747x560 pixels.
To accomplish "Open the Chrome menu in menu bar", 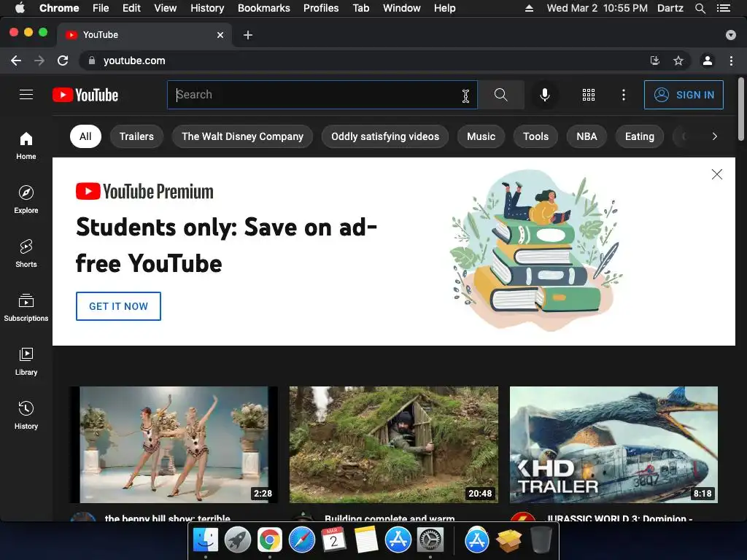I will point(59,8).
